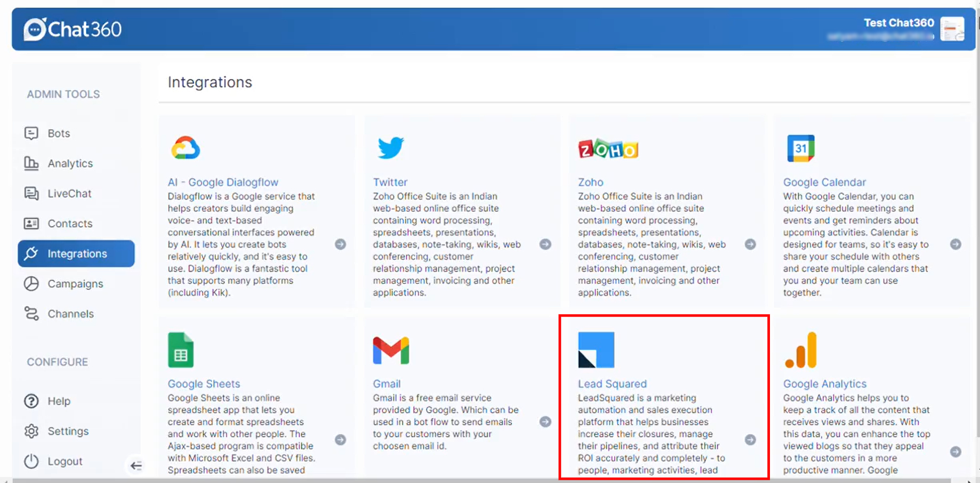Click the Google Analytics bar logo
980x483 pixels.
[801, 350]
